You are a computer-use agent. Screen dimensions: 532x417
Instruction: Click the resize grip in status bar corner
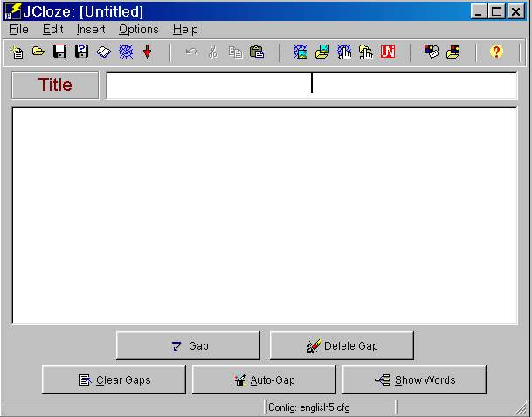(521, 408)
